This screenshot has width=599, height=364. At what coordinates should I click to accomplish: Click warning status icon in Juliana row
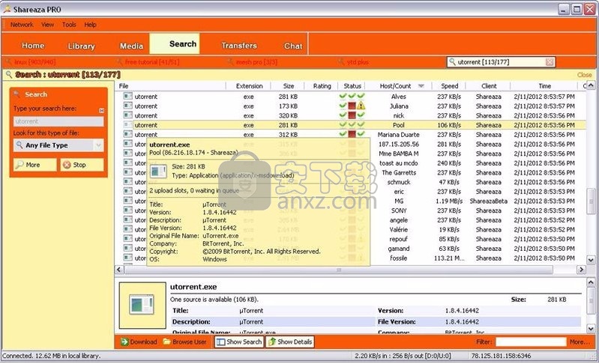click(361, 106)
